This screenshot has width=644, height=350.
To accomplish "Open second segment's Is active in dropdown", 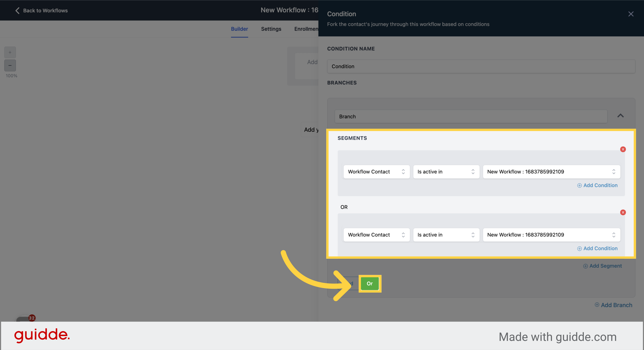I will (x=446, y=235).
